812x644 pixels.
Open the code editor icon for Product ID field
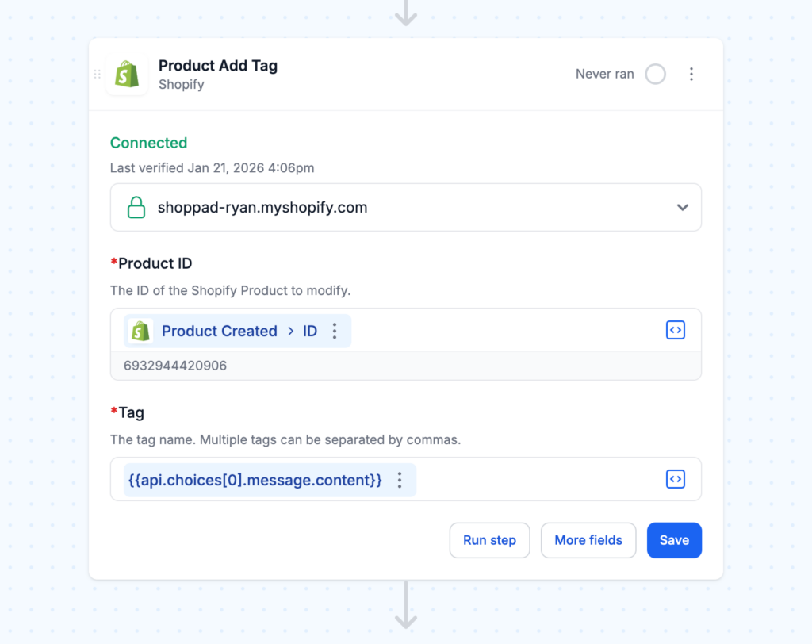tap(675, 330)
